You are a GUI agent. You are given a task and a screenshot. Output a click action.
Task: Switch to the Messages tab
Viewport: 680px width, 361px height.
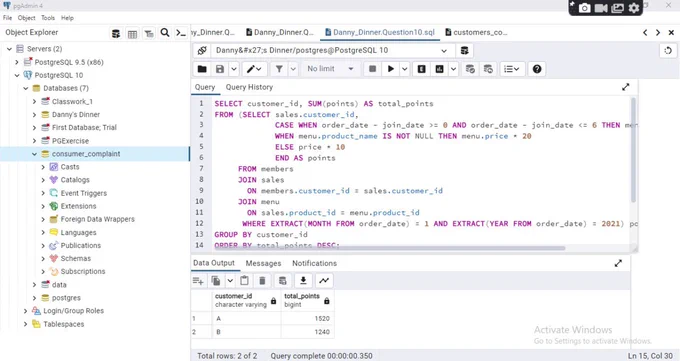point(263,263)
